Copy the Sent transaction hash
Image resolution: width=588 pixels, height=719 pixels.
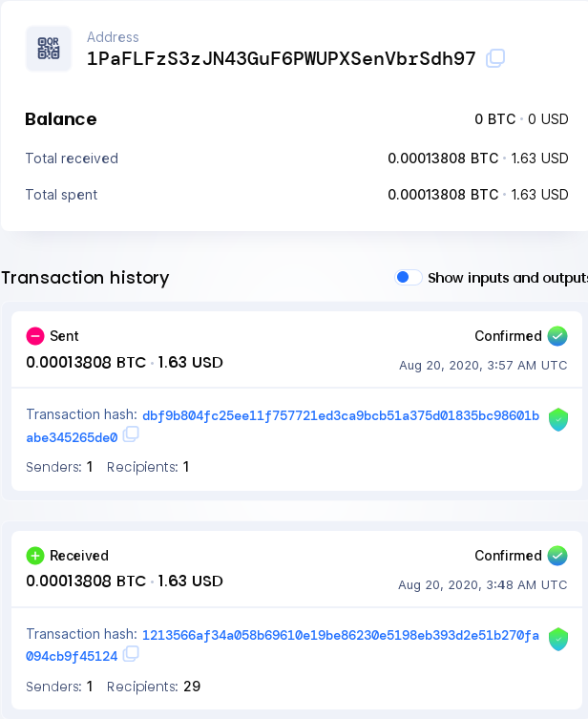click(x=131, y=435)
